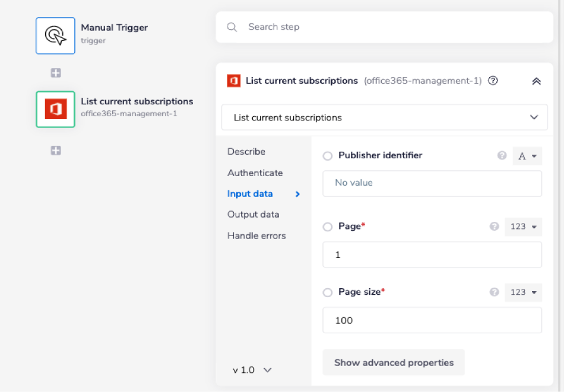This screenshot has width=564, height=392.
Task: Click Show advanced properties
Action: click(x=393, y=362)
